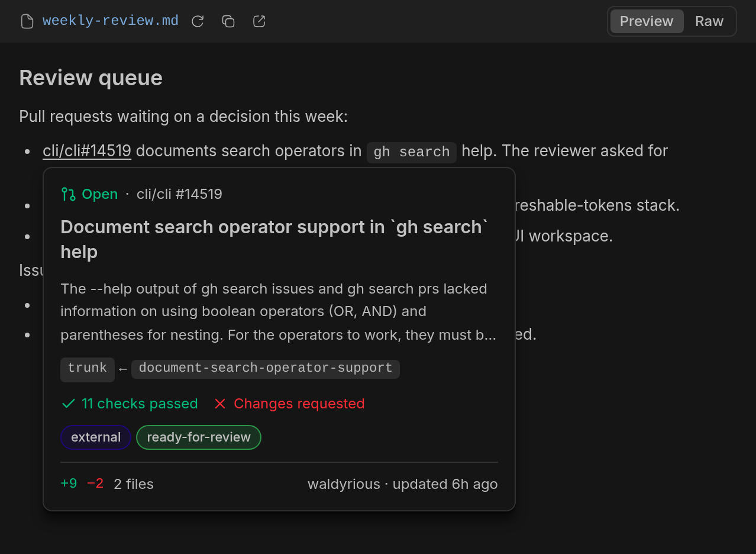Reload the file with the refresh icon

pos(198,21)
